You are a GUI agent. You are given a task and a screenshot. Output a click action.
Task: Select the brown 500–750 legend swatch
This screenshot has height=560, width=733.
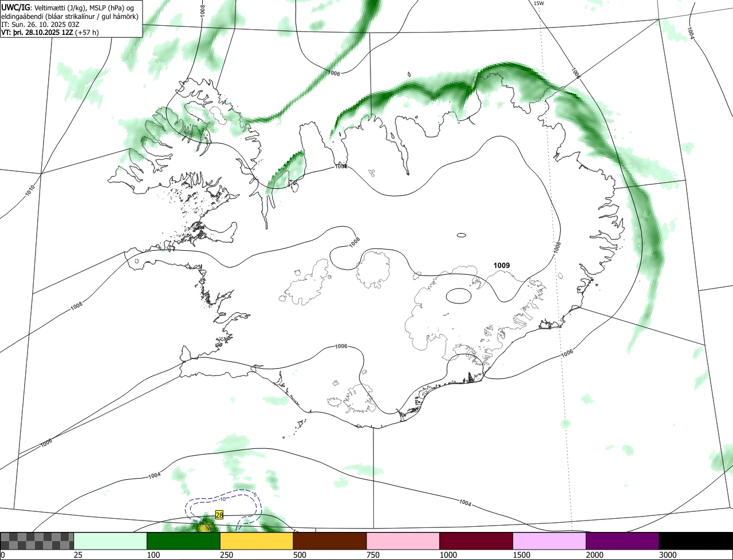(x=330, y=541)
